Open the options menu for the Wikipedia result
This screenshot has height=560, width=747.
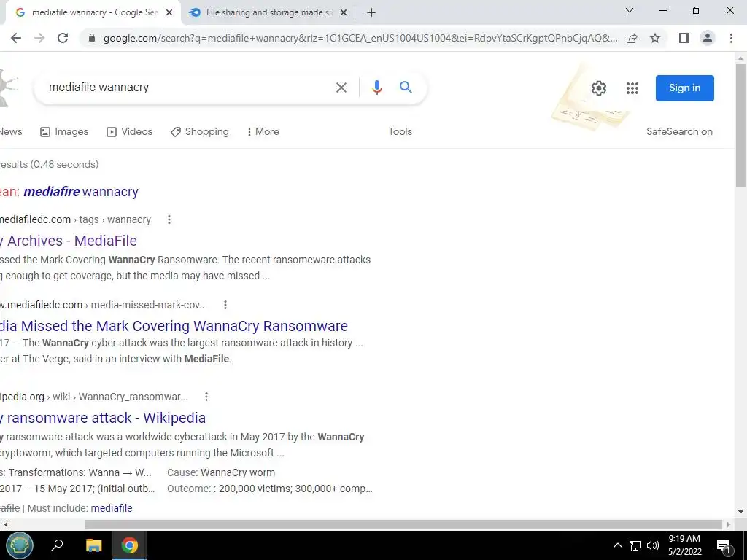(206, 397)
